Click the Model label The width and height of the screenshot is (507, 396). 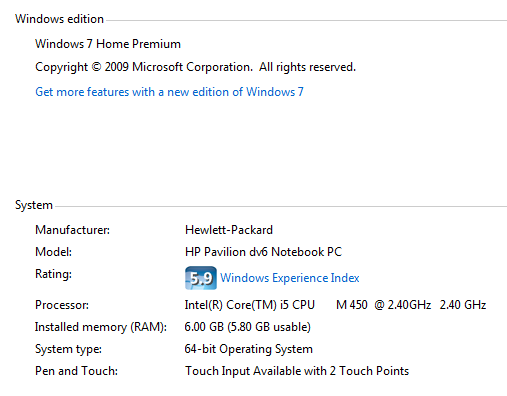53,252
